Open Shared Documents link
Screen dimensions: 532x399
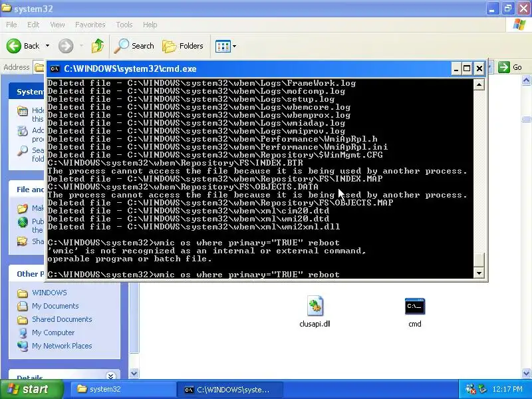tap(62, 319)
